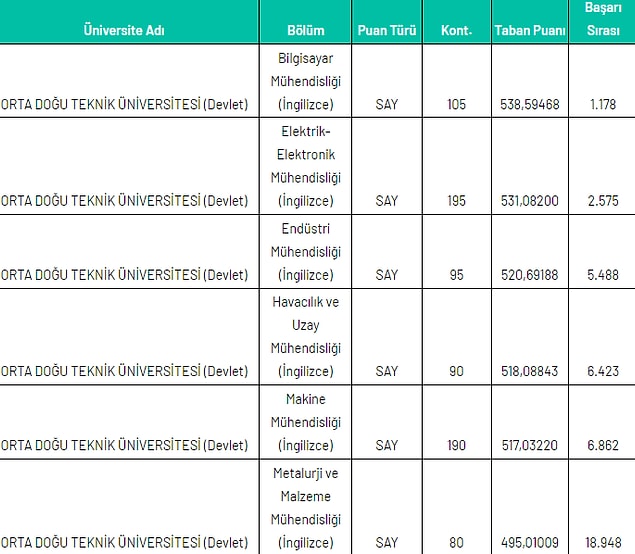Click the quota value 105
The height and width of the screenshot is (554, 635).
(456, 104)
